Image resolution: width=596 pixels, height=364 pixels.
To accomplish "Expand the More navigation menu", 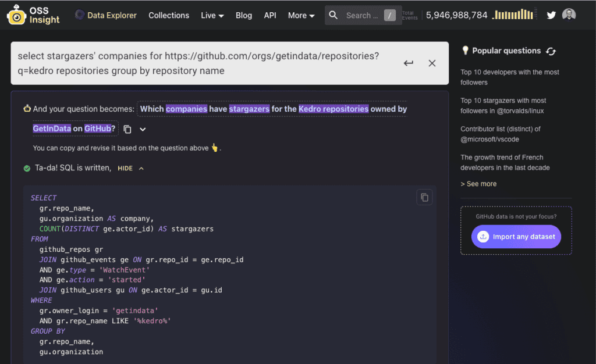I will [x=301, y=15].
